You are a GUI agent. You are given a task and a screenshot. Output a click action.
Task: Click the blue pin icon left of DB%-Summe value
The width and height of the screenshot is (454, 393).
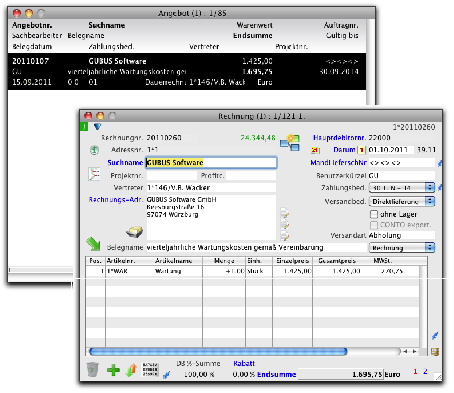(166, 375)
